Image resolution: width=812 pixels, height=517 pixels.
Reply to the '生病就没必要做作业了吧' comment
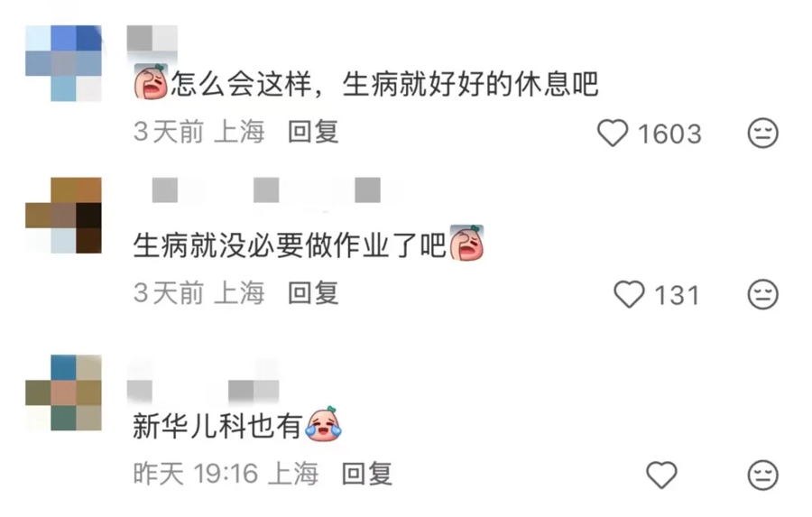tap(313, 293)
